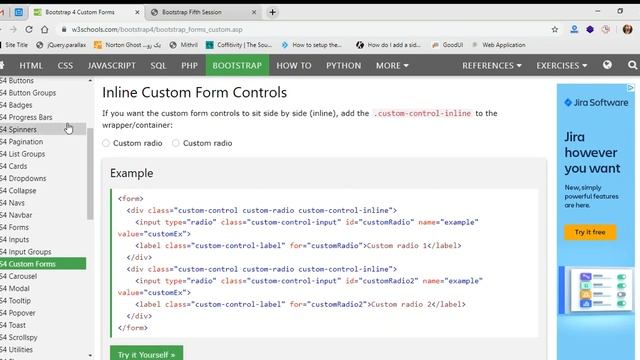Viewport: 640px width, 360px height.
Task: Open the HTML tutorial menu
Action: [31, 65]
